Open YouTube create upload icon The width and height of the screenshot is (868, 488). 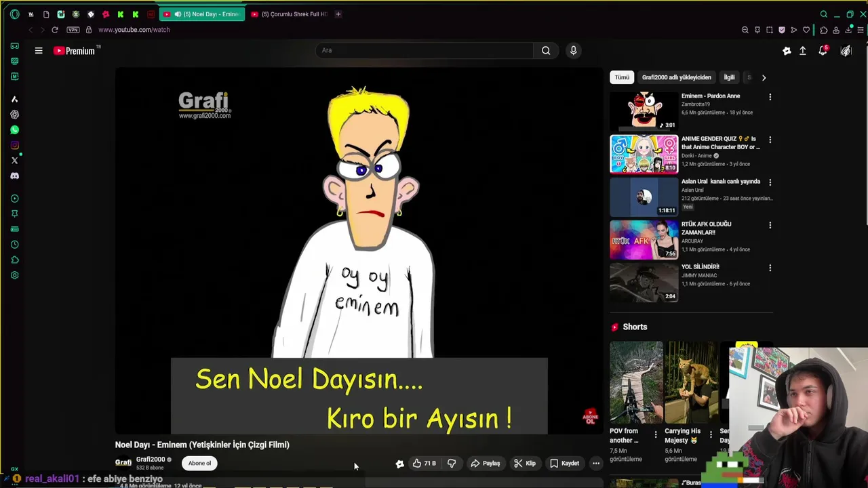[x=803, y=51]
